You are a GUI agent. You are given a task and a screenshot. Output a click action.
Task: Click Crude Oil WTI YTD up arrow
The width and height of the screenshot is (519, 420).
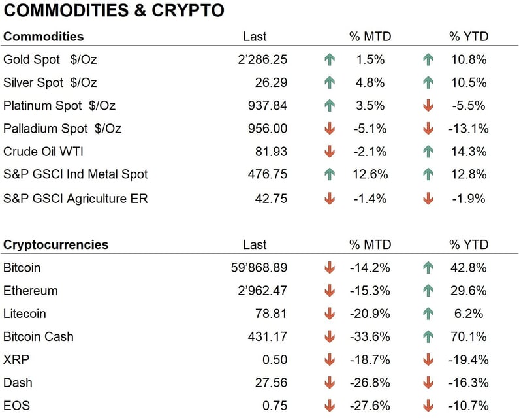coord(428,152)
